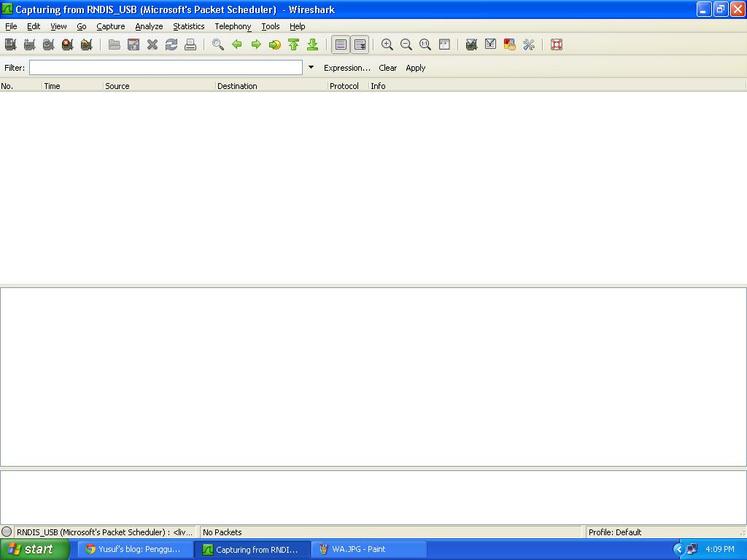Sort by Destination column header

(271, 86)
